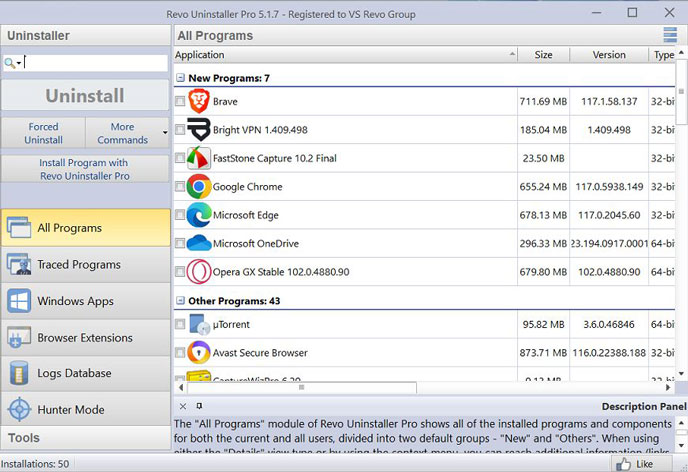Switch to Windows Apps
The width and height of the screenshot is (688, 472).
86,300
